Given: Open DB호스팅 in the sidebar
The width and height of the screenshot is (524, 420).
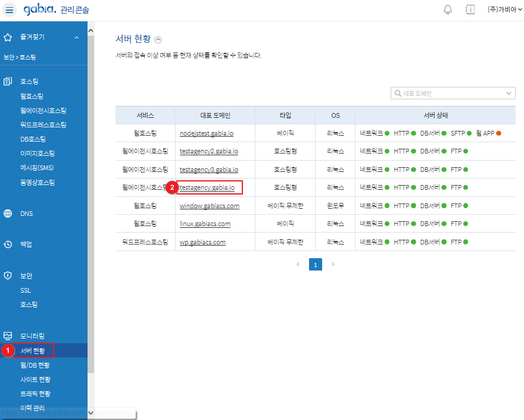Looking at the screenshot, I should [33, 139].
